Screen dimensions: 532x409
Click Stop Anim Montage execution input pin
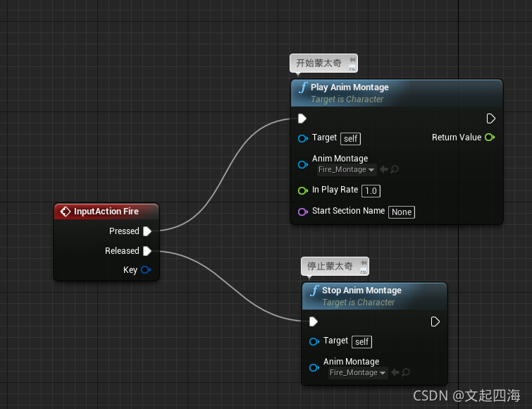pos(314,322)
